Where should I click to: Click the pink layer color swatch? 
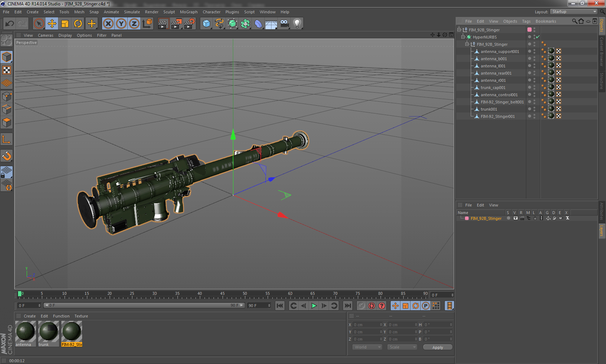click(x=530, y=30)
